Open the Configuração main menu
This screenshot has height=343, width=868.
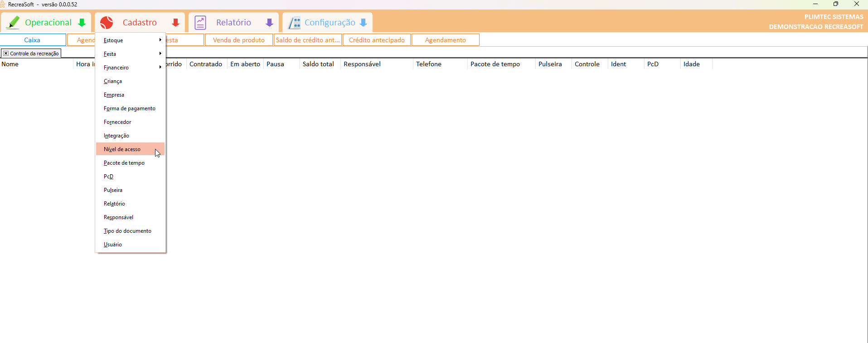tap(327, 22)
